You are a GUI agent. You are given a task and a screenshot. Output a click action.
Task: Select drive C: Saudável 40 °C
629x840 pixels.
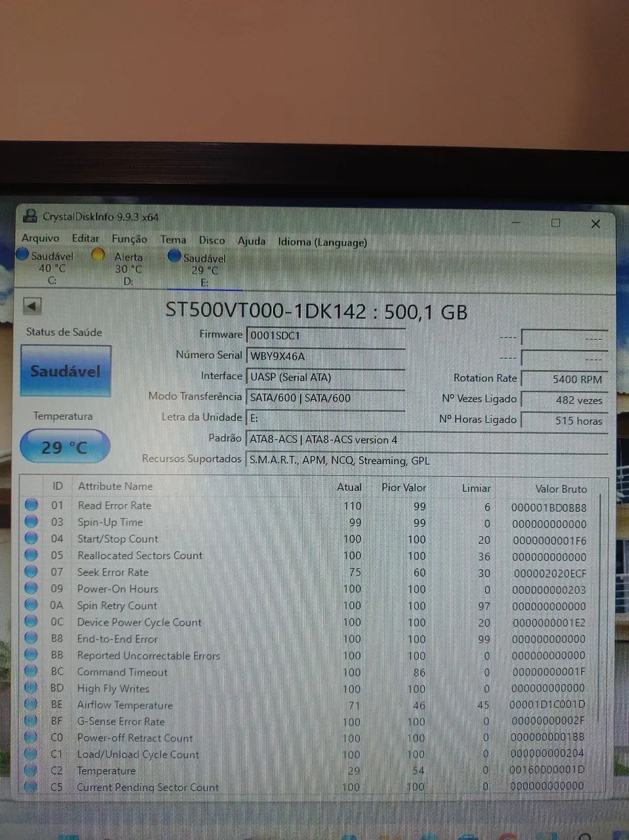pos(46,267)
